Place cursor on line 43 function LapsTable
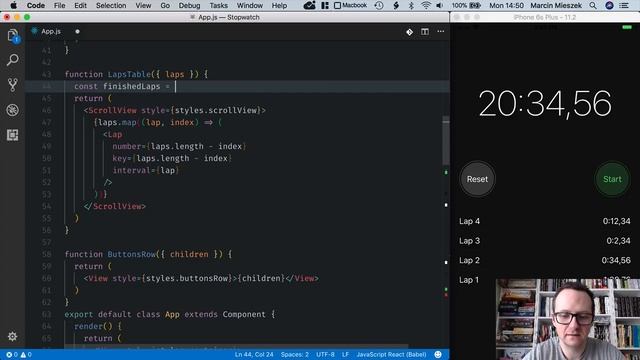This screenshot has height=360, width=640. click(136, 74)
